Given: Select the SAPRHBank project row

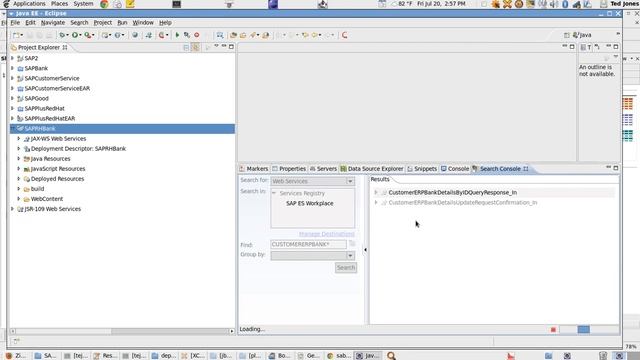Looking at the screenshot, I should [x=122, y=129].
